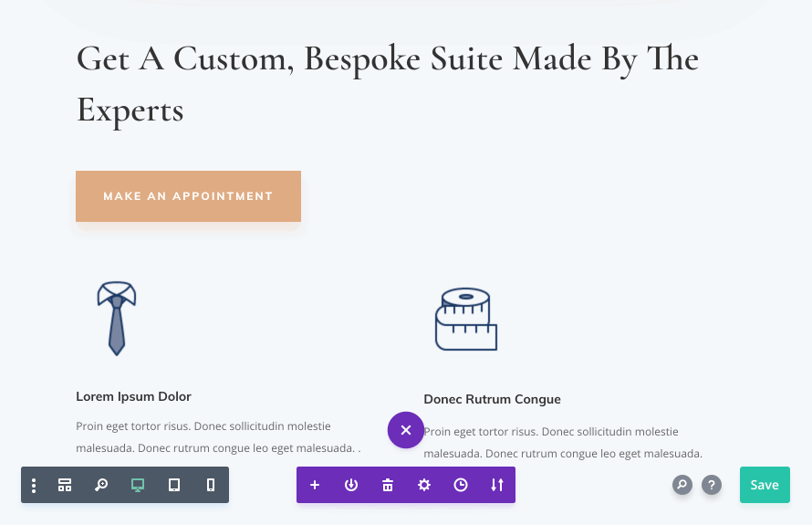This screenshot has width=812, height=525.
Task: Open portability import/export arrows icon
Action: pos(497,485)
